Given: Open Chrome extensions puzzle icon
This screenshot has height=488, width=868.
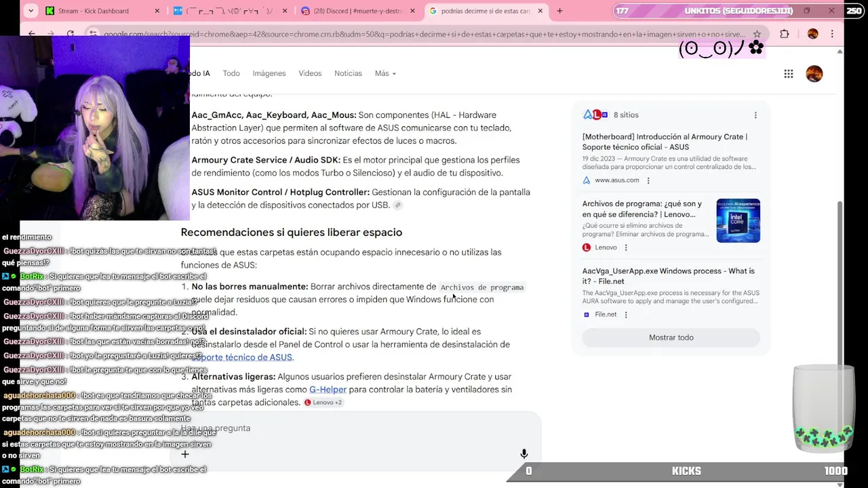Looking at the screenshot, I should [x=785, y=34].
